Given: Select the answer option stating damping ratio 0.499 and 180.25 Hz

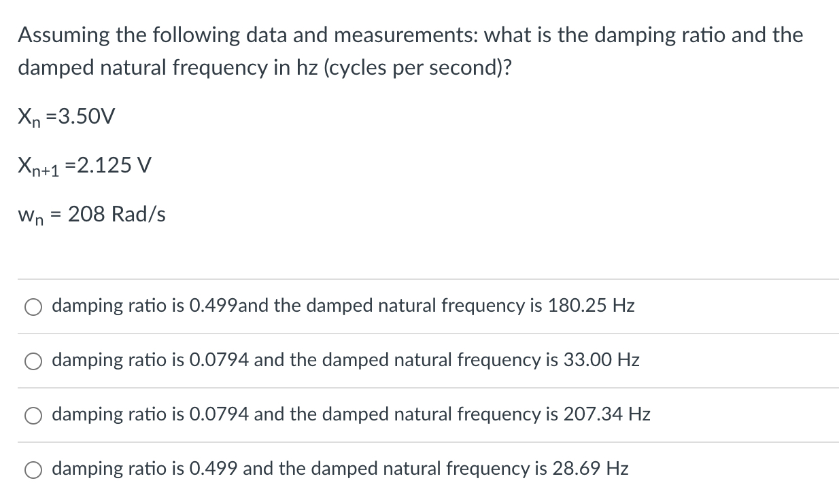Looking at the screenshot, I should [x=343, y=306].
